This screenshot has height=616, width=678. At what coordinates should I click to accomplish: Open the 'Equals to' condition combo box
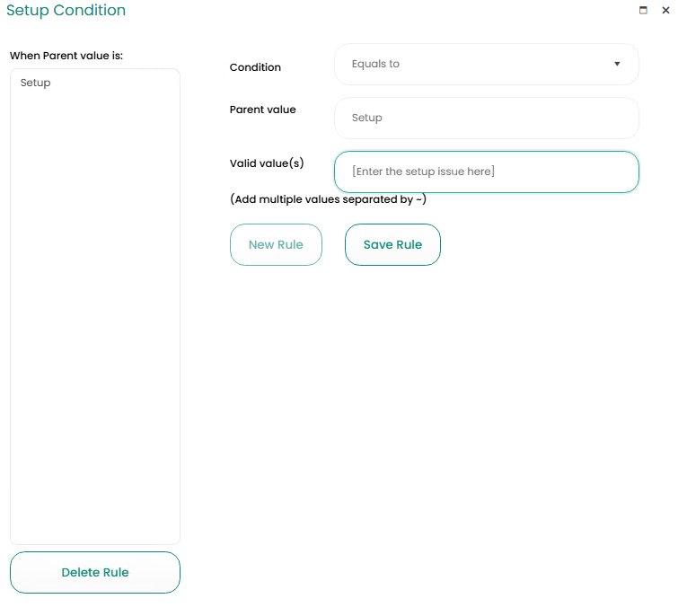click(485, 65)
